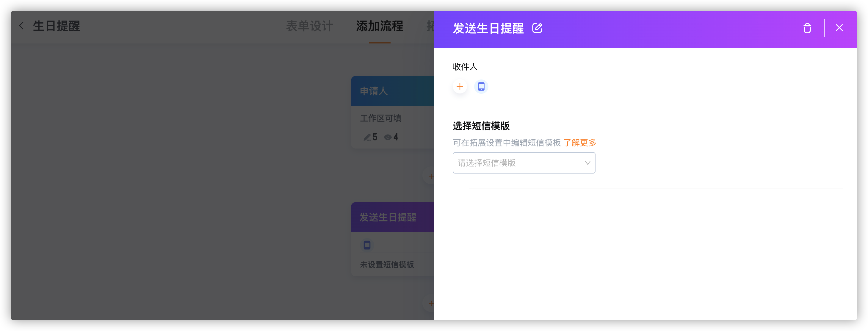This screenshot has height=331, width=868.
Task: Click the eye view count icon in 申请人
Action: (388, 137)
